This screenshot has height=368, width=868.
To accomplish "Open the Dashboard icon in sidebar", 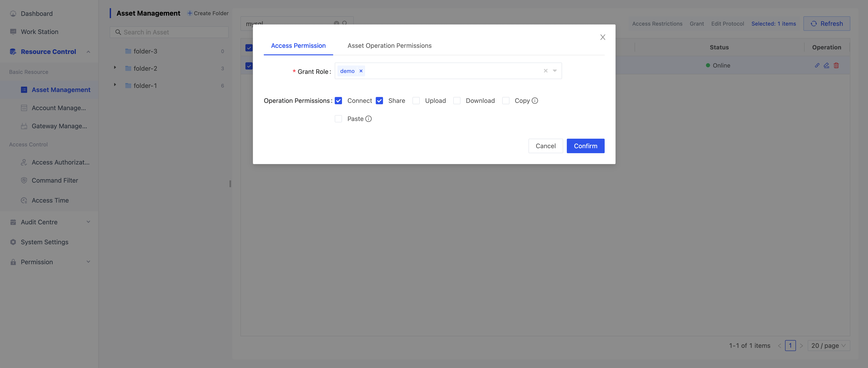I will (x=13, y=13).
